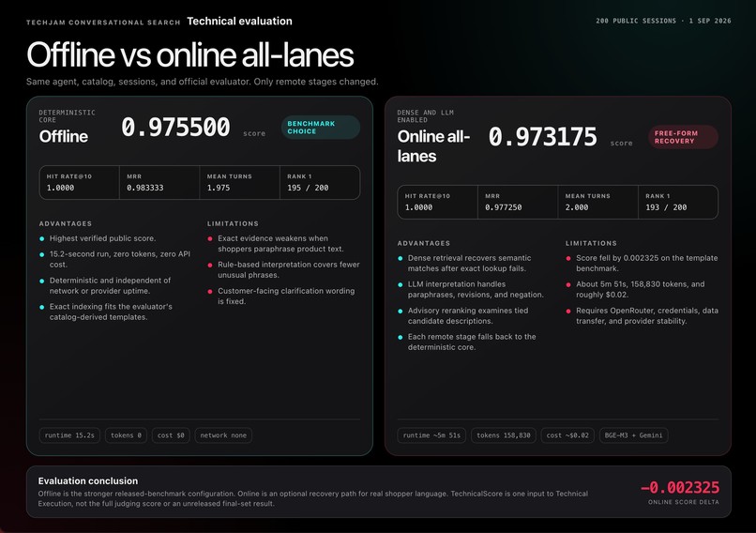The height and width of the screenshot is (533, 756).
Task: Click Online Hit Rate@10 value 1.0000
Action: coord(418,207)
